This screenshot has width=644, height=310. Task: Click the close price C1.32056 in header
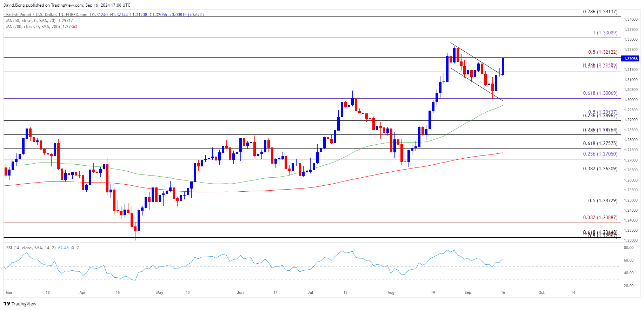tap(158, 15)
